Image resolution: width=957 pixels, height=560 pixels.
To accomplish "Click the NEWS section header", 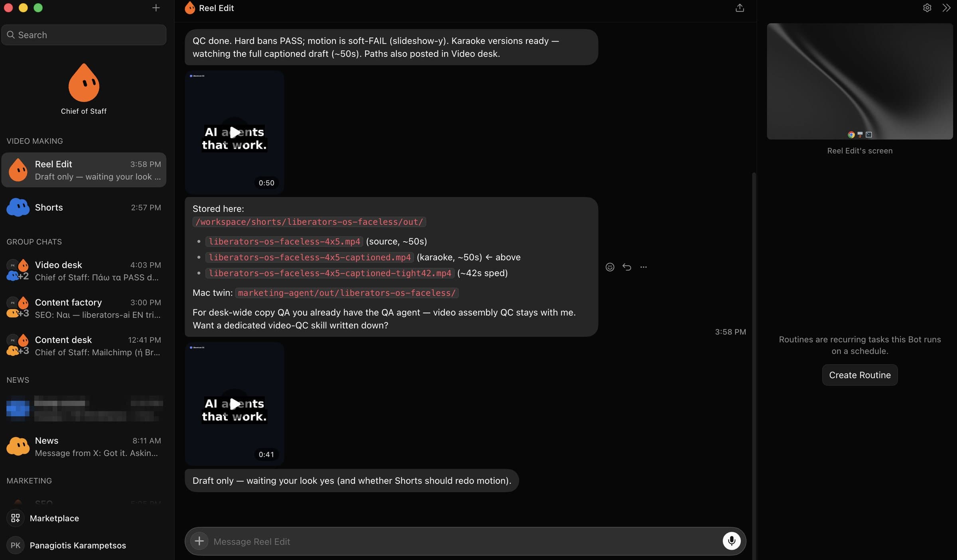I will tap(18, 379).
